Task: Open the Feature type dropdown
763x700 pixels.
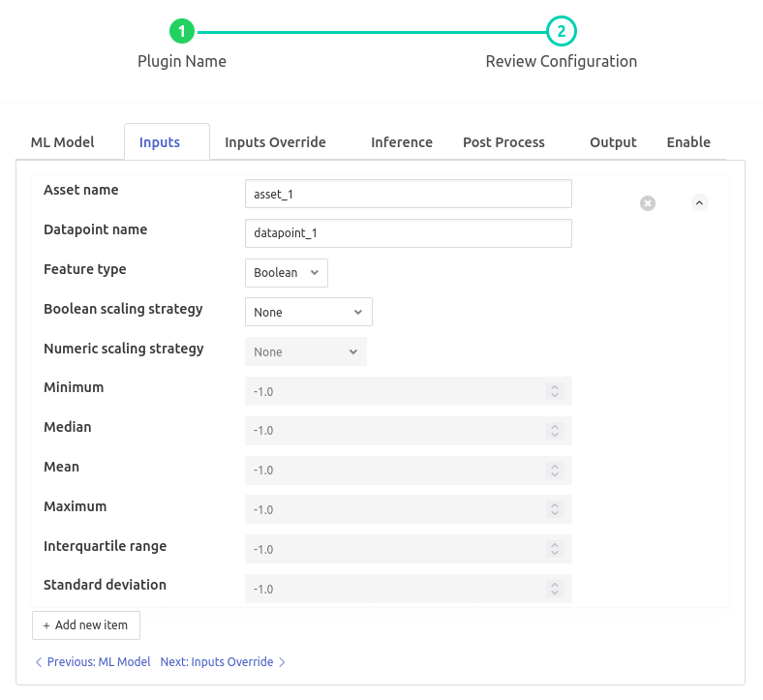Action: 286,273
